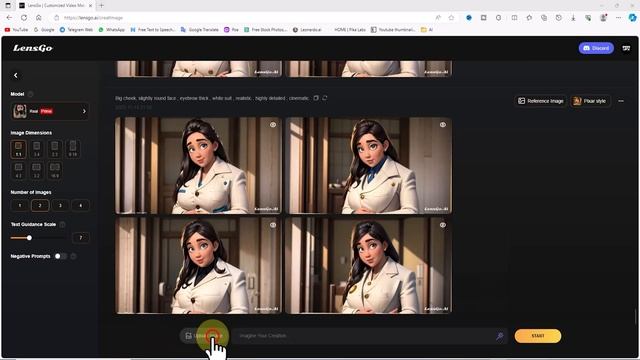Open the Leonardo.ai bookmark
640x360 pixels.
[x=307, y=30]
